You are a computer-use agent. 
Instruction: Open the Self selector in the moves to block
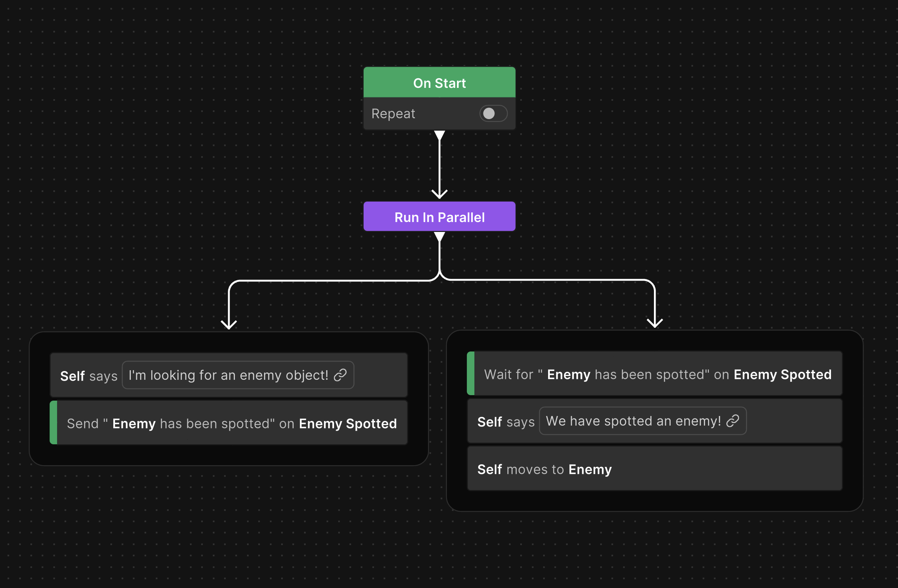(490, 469)
